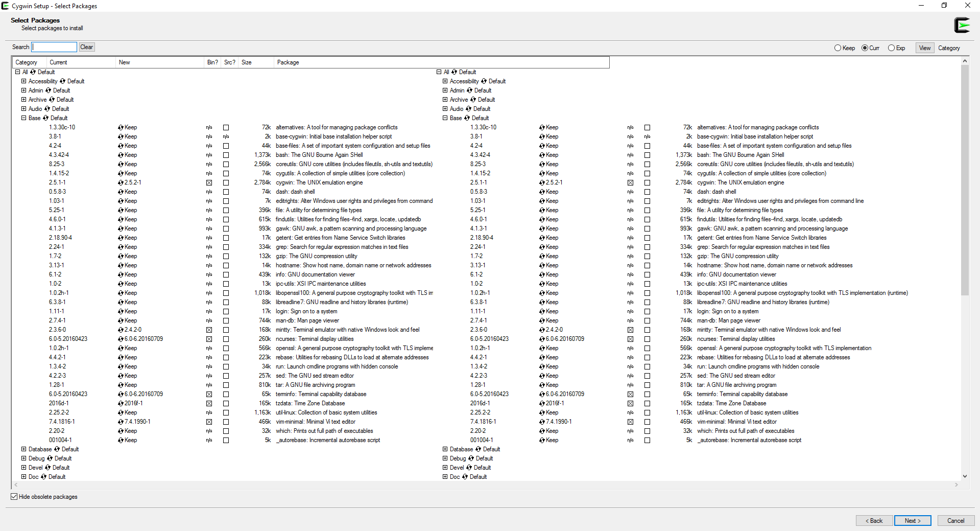Click cycle icon beside Devel Default in left tree
Image resolution: width=980 pixels, height=531 pixels.
[48, 468]
